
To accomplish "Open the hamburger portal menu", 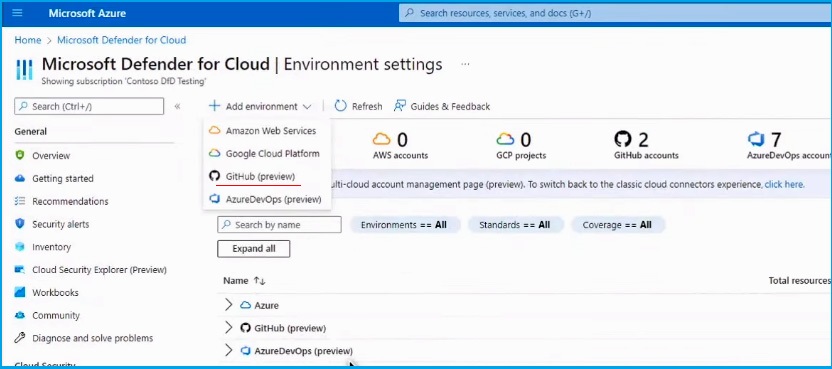I will tap(18, 13).
